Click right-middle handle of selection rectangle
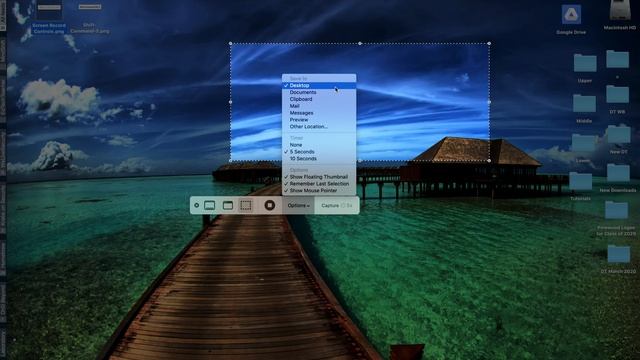 tap(489, 102)
